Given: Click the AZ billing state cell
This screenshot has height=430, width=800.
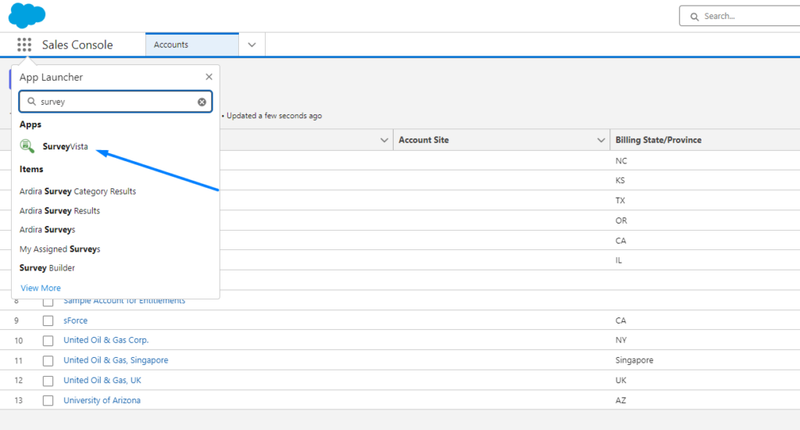Looking at the screenshot, I should [x=620, y=400].
